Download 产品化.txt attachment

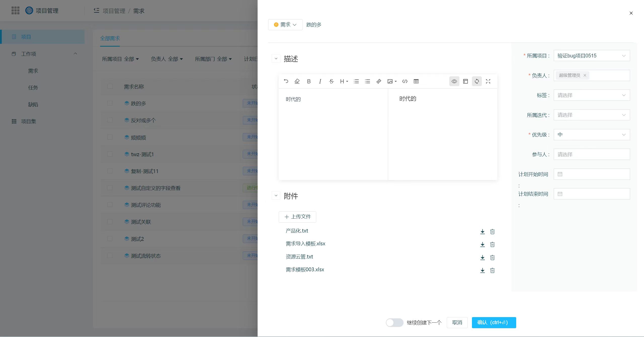tap(482, 231)
